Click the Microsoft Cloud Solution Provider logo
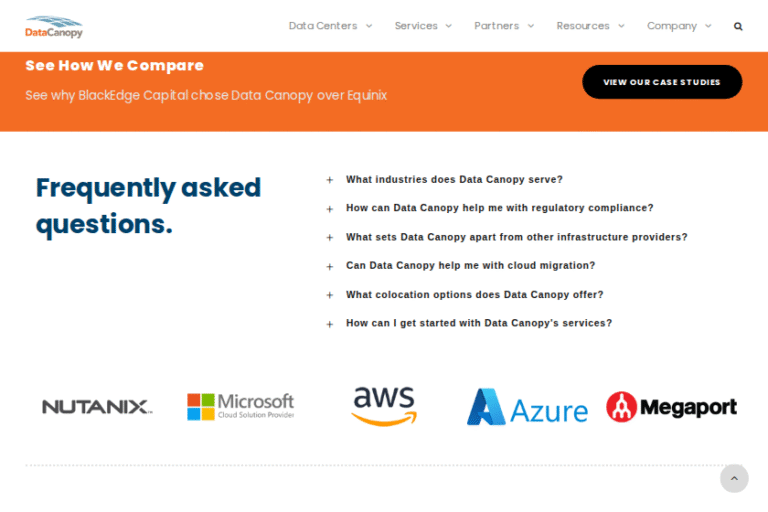Image resolution: width=768 pixels, height=512 pixels. [241, 406]
